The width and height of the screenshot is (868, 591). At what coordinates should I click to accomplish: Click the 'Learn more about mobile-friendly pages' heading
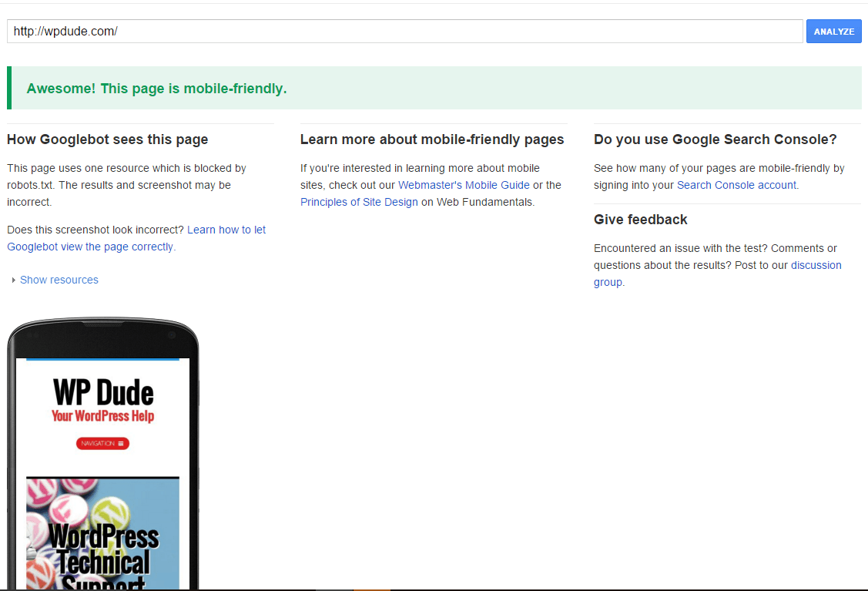(x=432, y=139)
